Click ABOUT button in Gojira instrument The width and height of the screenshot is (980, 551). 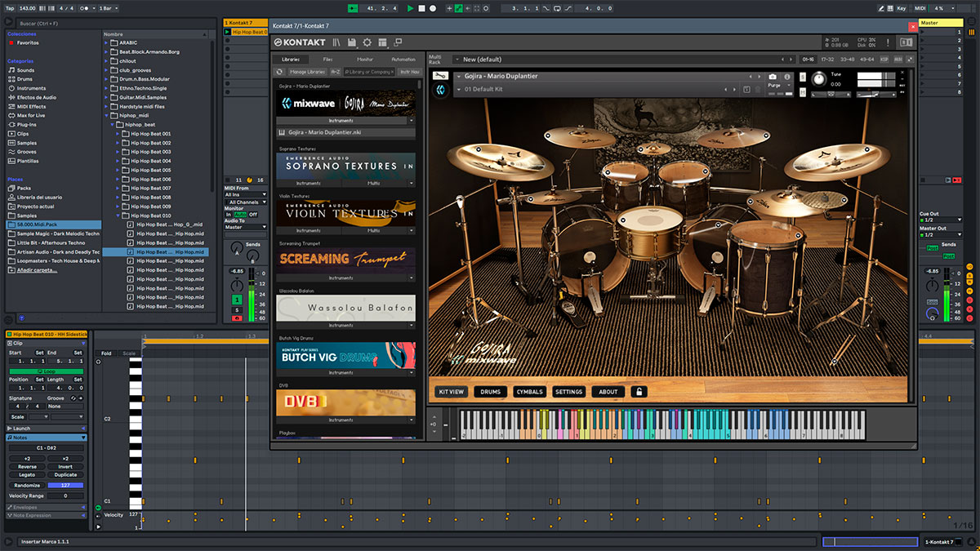coord(608,392)
